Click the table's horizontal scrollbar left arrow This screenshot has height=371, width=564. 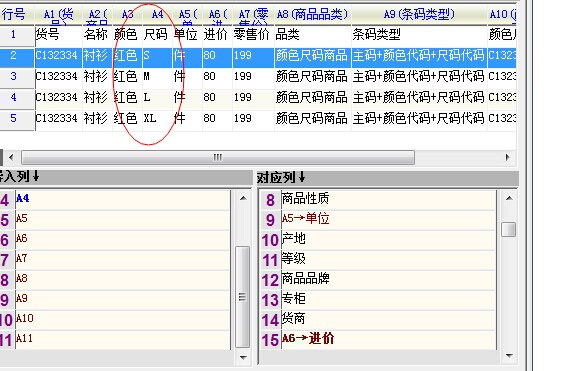point(11,158)
